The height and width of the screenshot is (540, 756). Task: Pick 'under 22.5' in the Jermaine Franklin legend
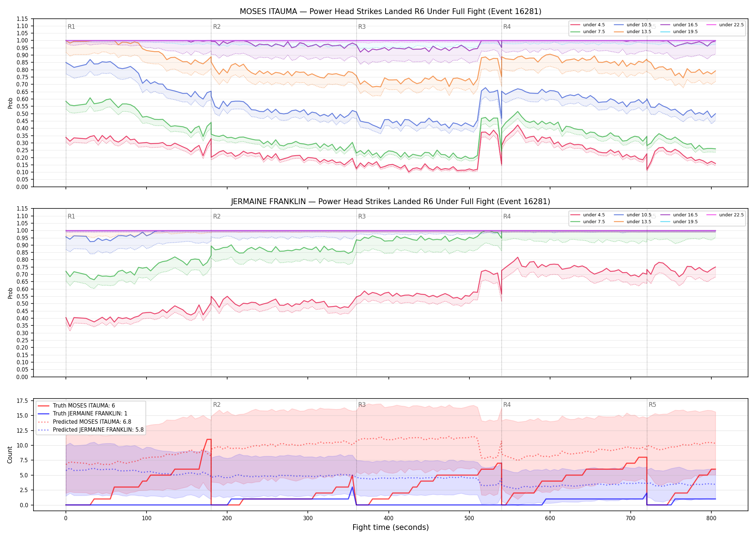tap(725, 215)
